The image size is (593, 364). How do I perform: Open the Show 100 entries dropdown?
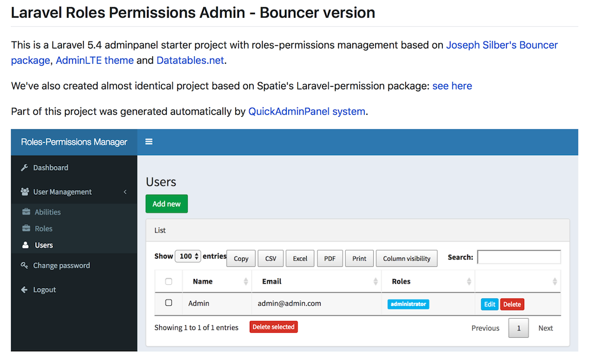(x=188, y=256)
